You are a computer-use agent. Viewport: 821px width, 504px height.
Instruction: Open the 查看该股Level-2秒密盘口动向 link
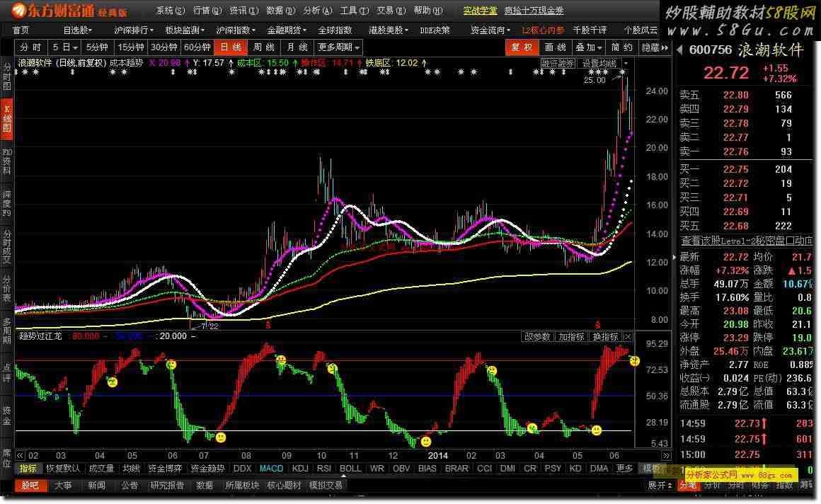pos(747,241)
